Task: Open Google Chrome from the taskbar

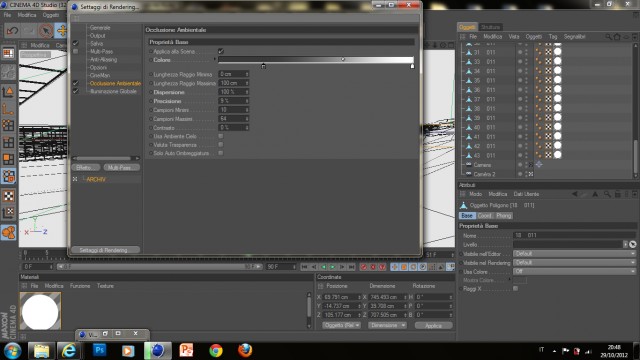Action: coord(216,351)
